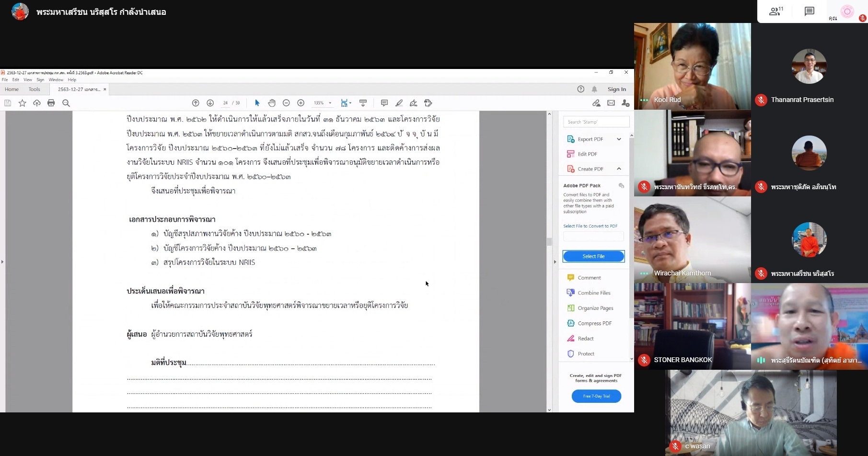Select the highlighter text tool
The height and width of the screenshot is (456, 868).
pos(399,103)
